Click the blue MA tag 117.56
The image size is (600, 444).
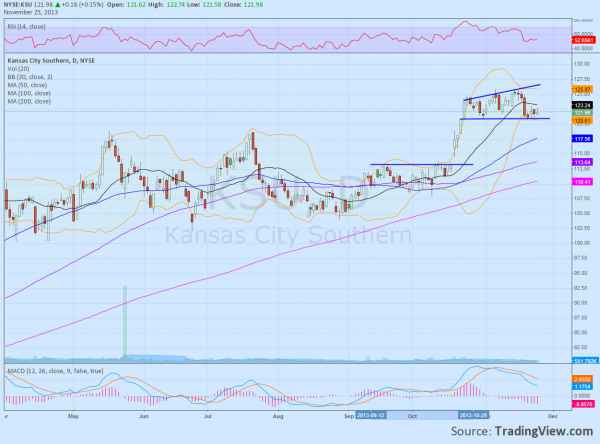click(582, 139)
